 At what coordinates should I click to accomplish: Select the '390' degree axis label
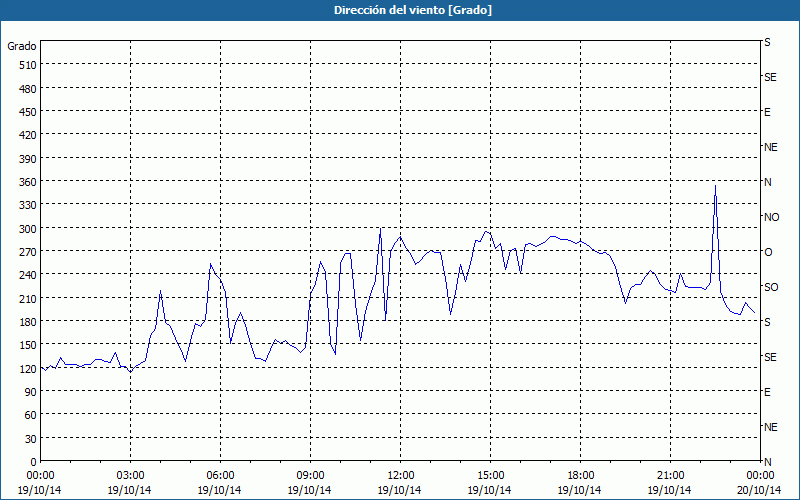point(29,159)
